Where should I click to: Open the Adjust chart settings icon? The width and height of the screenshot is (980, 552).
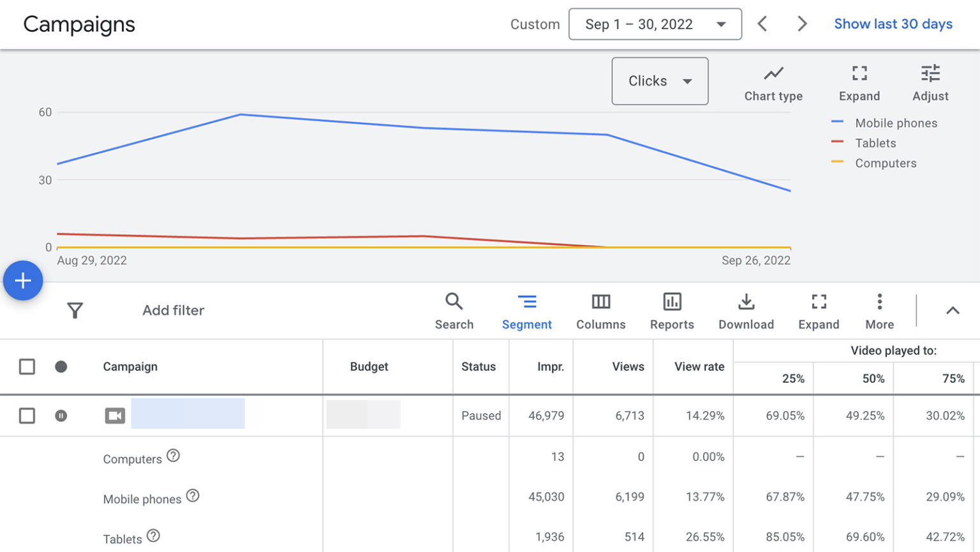point(930,81)
